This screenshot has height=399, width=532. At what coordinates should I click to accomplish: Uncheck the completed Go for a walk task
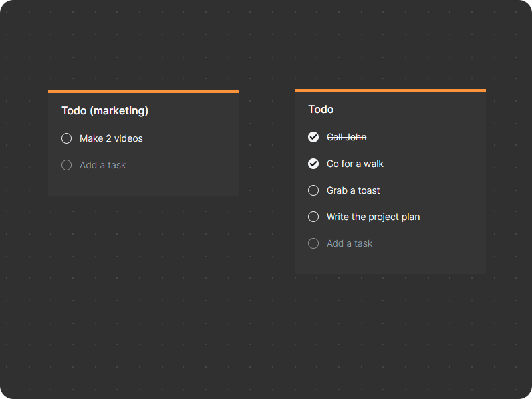coord(313,164)
